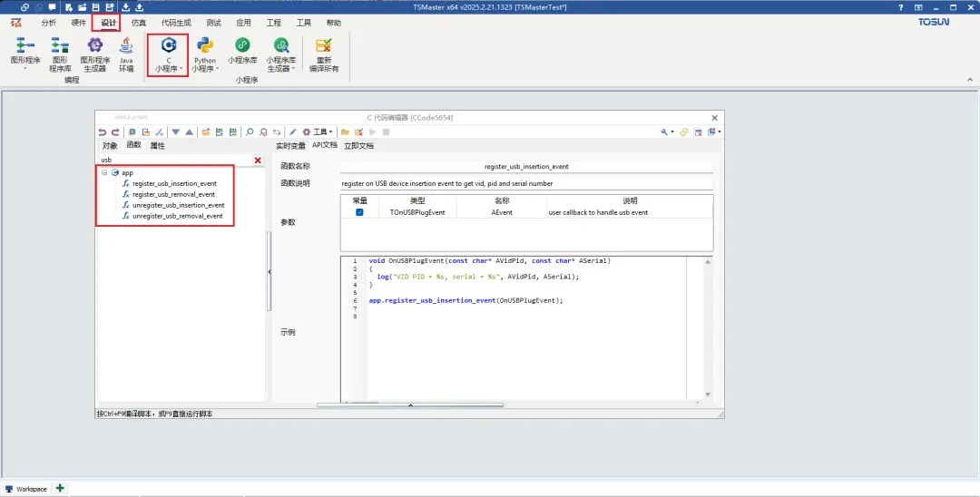The width and height of the screenshot is (980, 497).
Task: Click the undo arrow in code editor
Action: [x=103, y=132]
